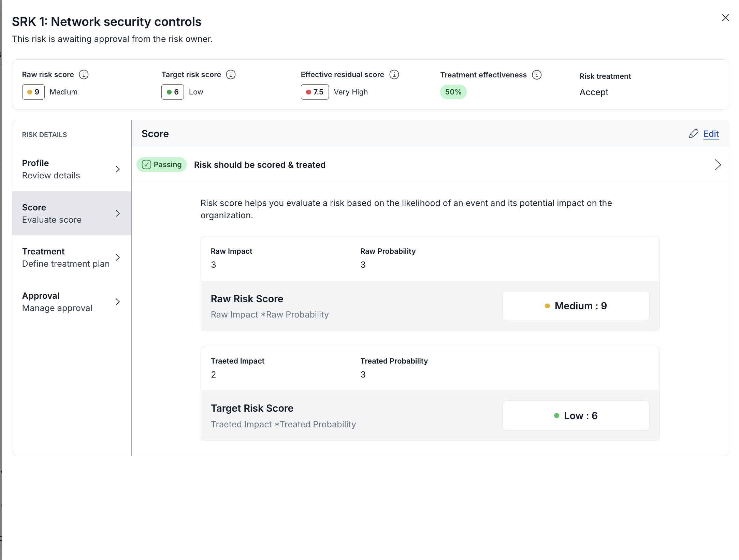Click the residual score 7.5 badge

(315, 92)
